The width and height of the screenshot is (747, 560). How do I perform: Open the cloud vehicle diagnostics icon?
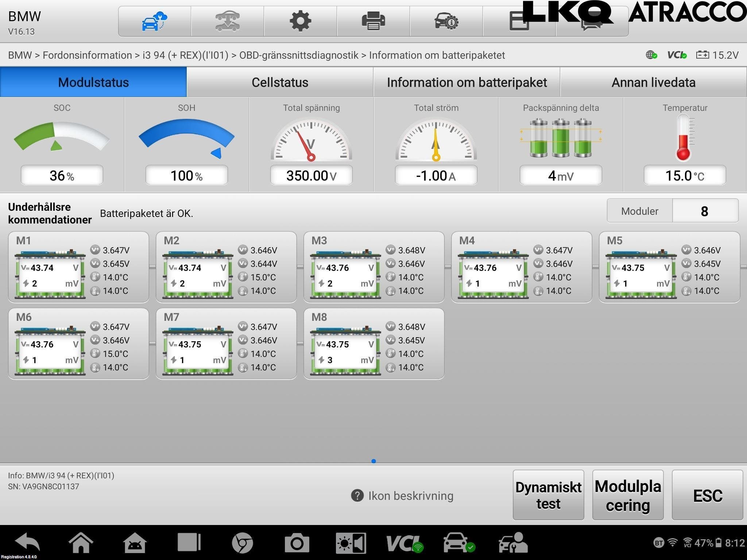(x=154, y=21)
